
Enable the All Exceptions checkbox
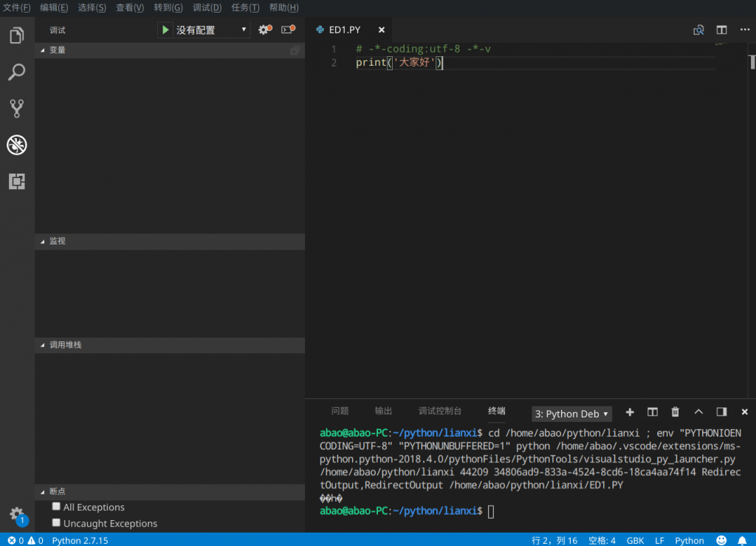(x=56, y=507)
